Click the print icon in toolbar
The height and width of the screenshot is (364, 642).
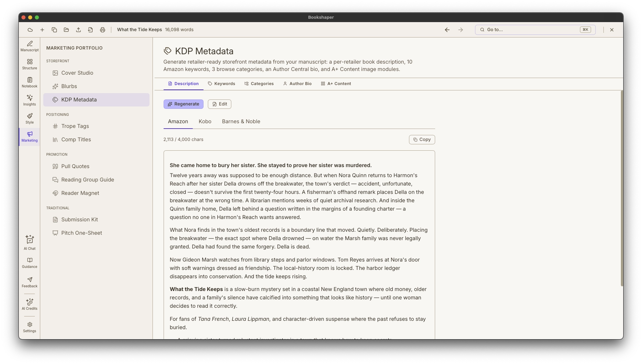point(103,30)
